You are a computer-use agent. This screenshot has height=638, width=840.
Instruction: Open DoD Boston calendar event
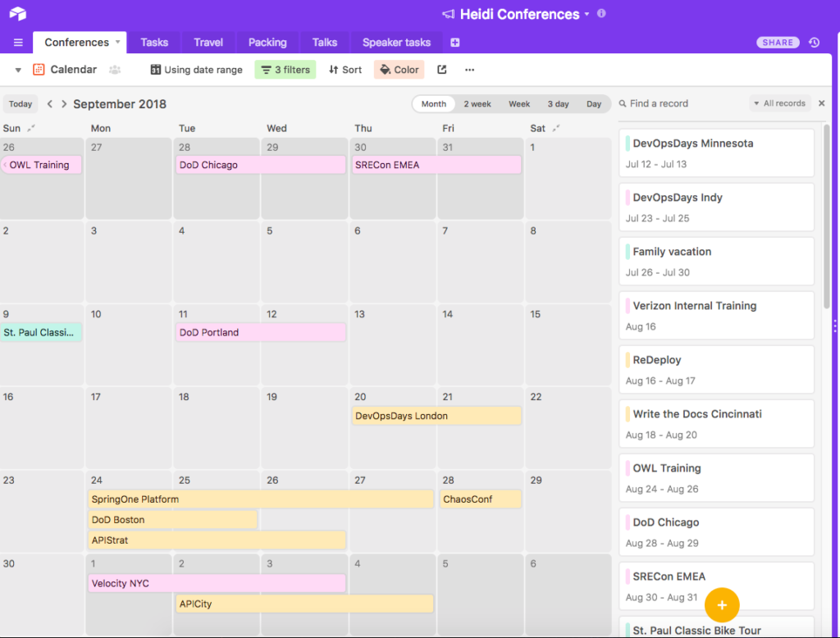click(x=172, y=520)
